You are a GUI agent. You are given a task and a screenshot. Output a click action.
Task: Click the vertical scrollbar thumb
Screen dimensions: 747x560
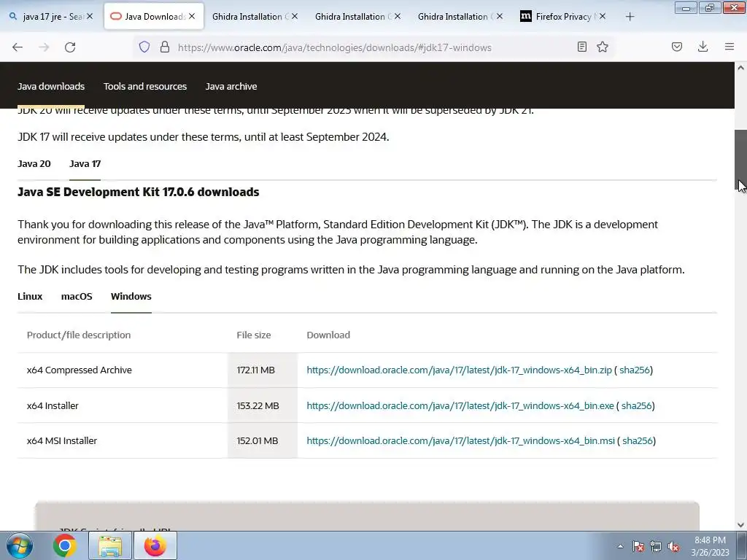tap(741, 160)
